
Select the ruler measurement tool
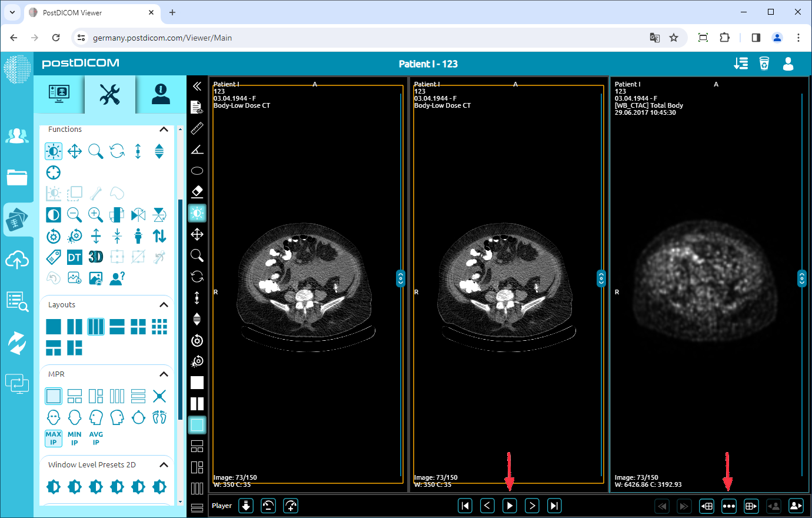(x=197, y=128)
